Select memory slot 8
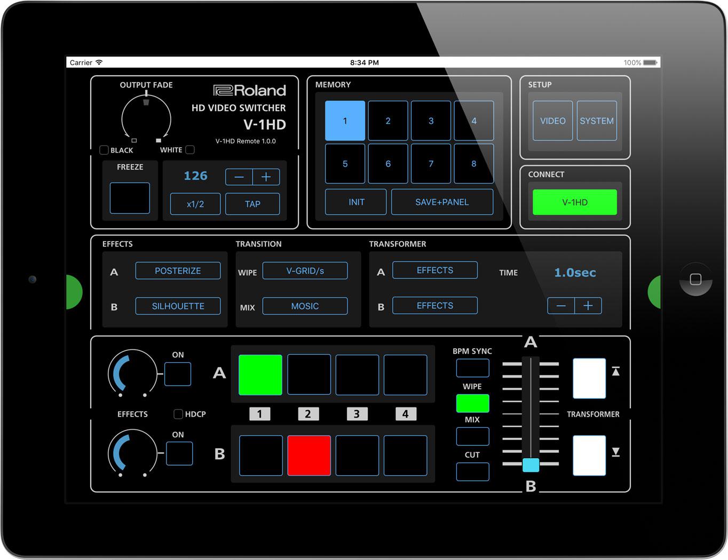Screen dimensions: 728x560 [474, 164]
